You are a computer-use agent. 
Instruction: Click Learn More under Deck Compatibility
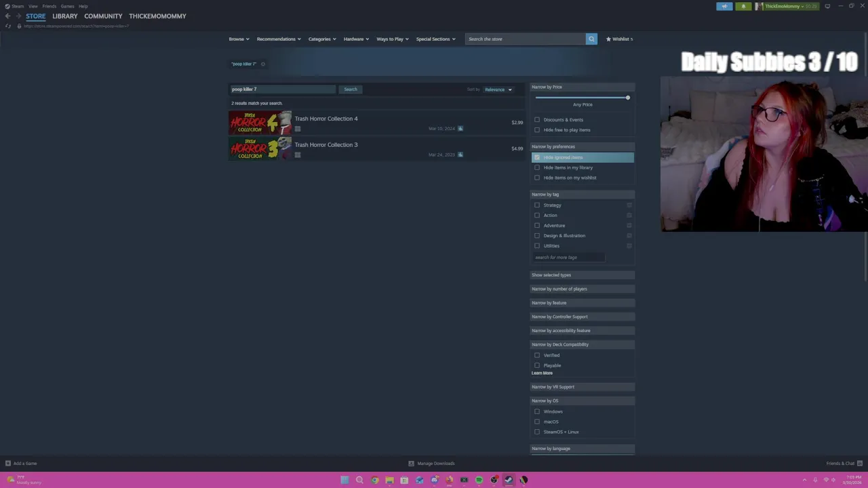542,373
